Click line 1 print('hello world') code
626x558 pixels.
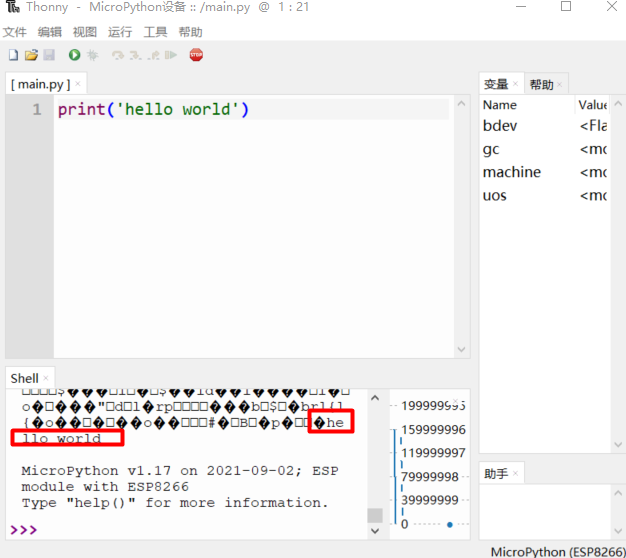pos(153,109)
